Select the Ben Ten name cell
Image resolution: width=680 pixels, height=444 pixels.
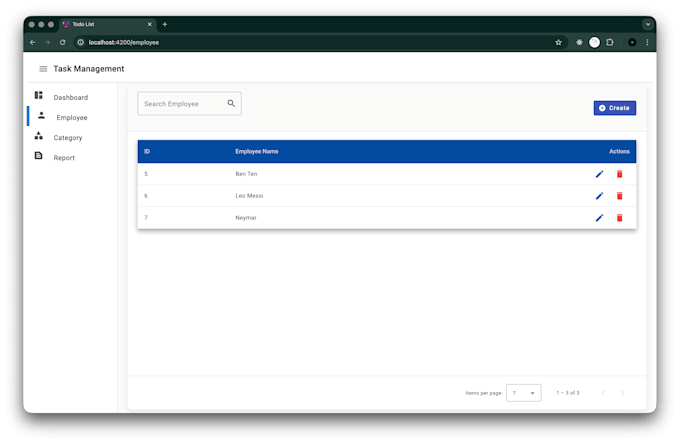(246, 174)
